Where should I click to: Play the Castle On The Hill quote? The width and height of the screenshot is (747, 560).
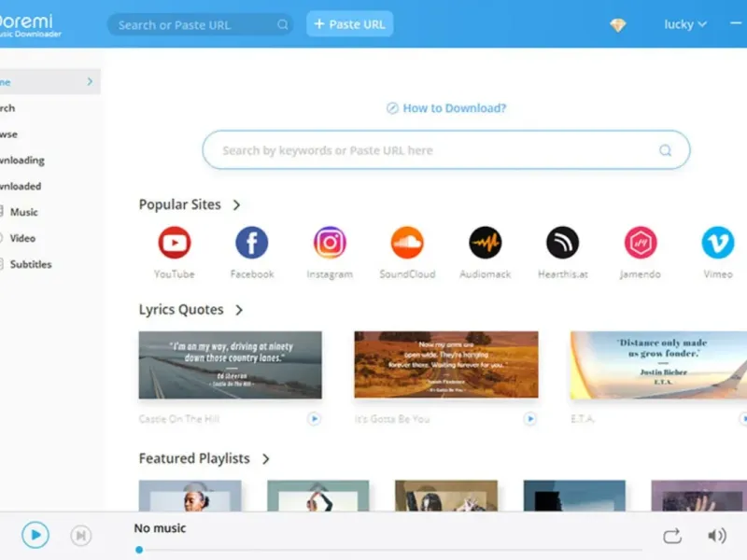pos(314,419)
